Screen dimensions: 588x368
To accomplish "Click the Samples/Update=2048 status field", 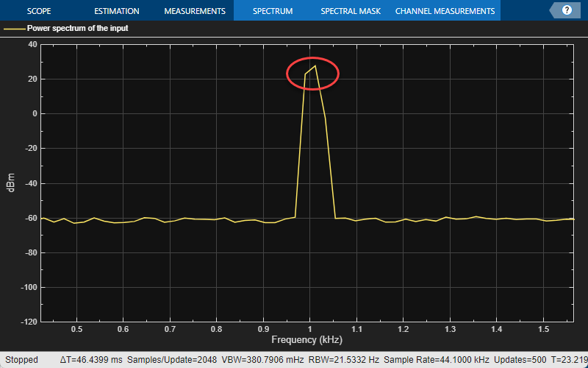I will pyautogui.click(x=173, y=360).
